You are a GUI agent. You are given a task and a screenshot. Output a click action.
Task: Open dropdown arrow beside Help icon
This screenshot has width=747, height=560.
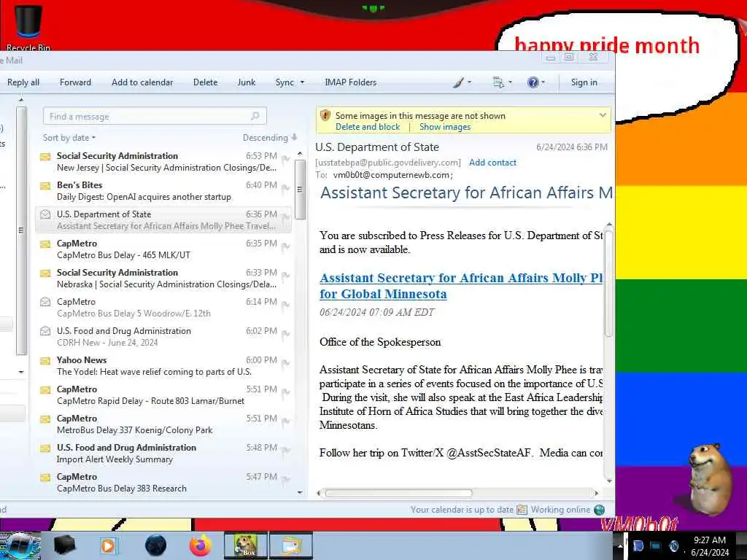[543, 82]
